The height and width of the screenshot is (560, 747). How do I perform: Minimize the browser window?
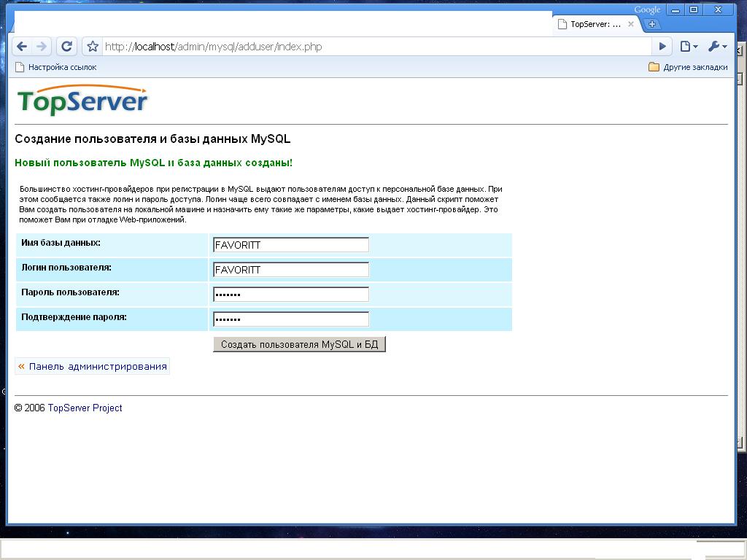point(676,9)
